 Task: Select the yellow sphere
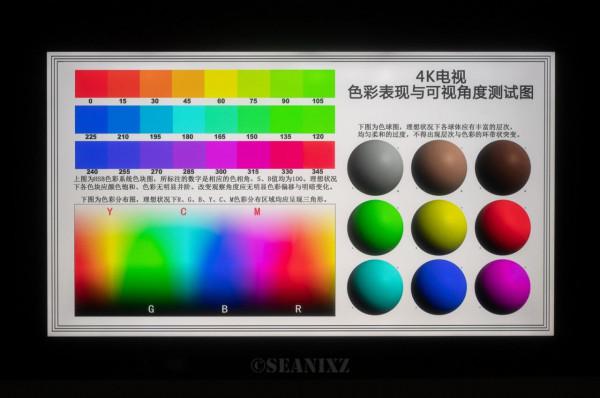pyautogui.click(x=439, y=227)
